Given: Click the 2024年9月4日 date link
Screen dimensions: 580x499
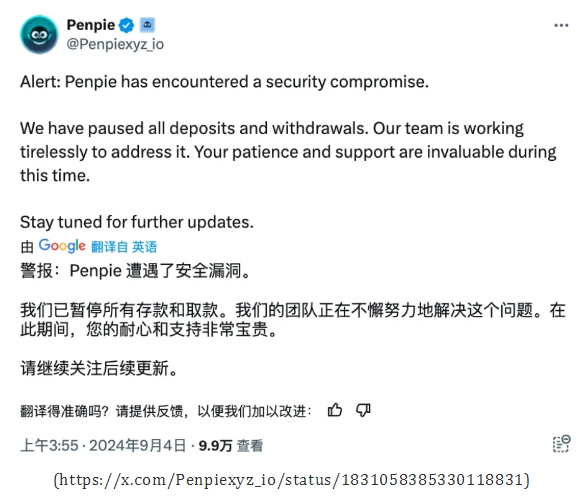Looking at the screenshot, I should click(x=137, y=445).
